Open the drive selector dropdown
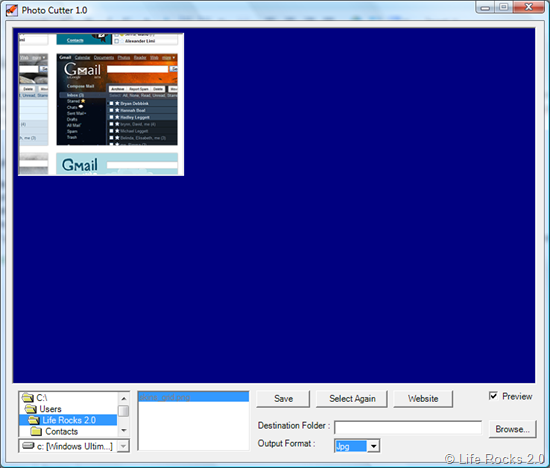Viewport: 550px width, 468px height. [123, 446]
